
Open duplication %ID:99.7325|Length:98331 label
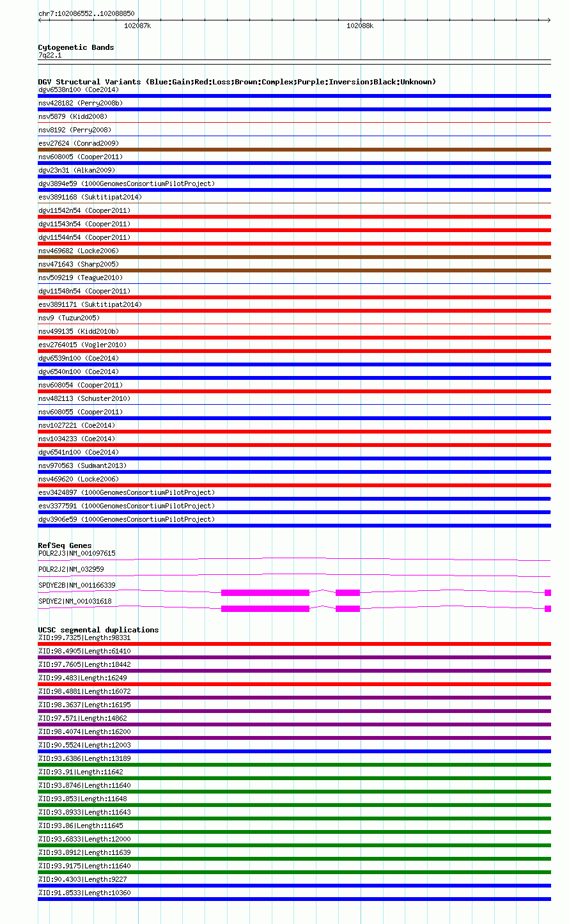(x=84, y=638)
